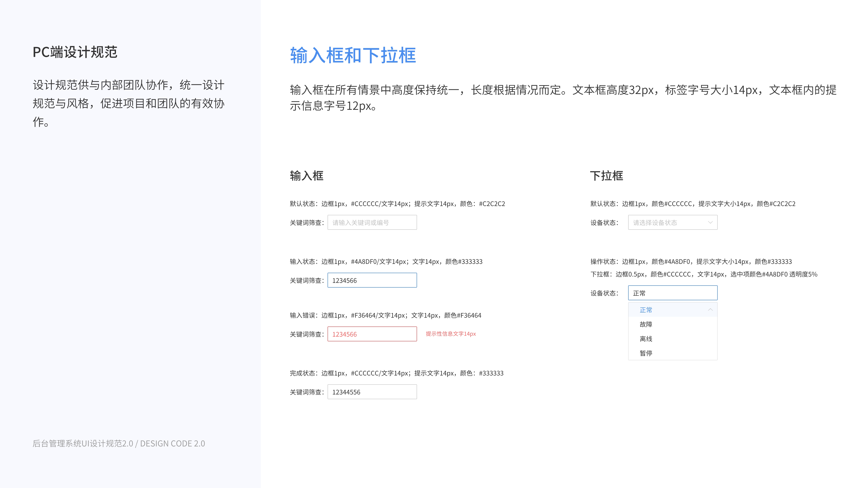
Task: Click 关键词筛查 label beside the blue-bordered input
Action: [x=307, y=280]
